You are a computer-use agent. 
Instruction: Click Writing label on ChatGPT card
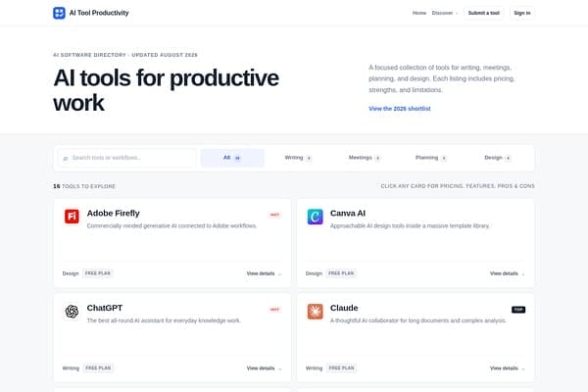click(x=71, y=368)
